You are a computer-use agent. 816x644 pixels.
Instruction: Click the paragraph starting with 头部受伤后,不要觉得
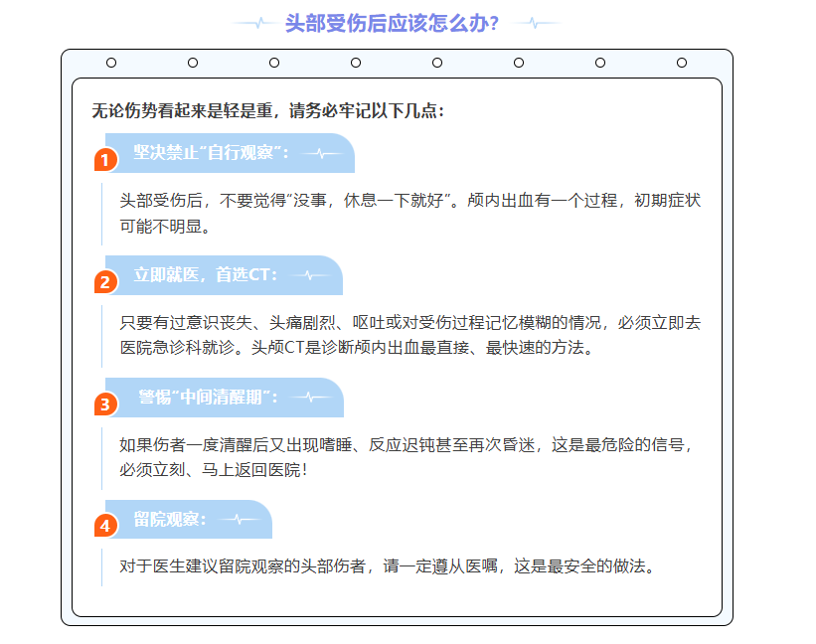click(409, 213)
